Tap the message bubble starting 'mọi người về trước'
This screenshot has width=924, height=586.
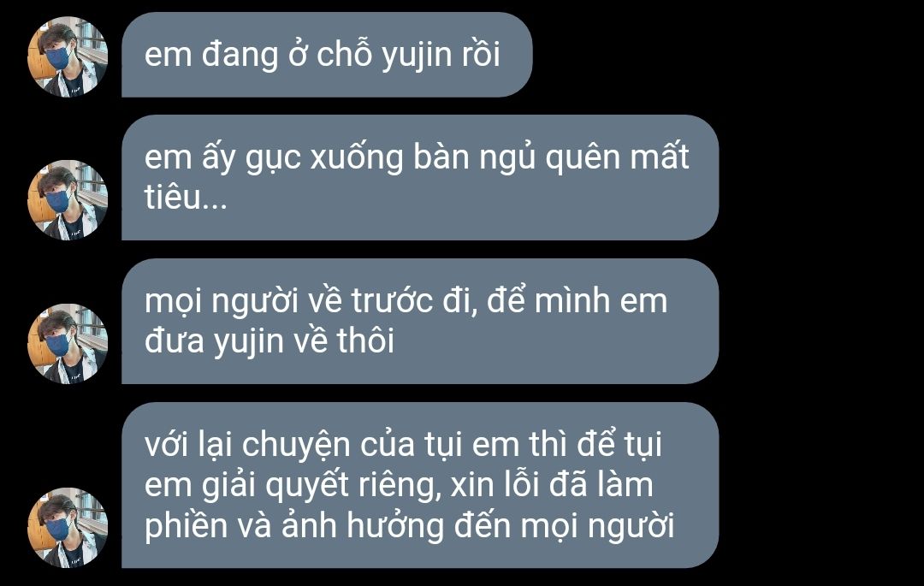pyautogui.click(x=420, y=321)
